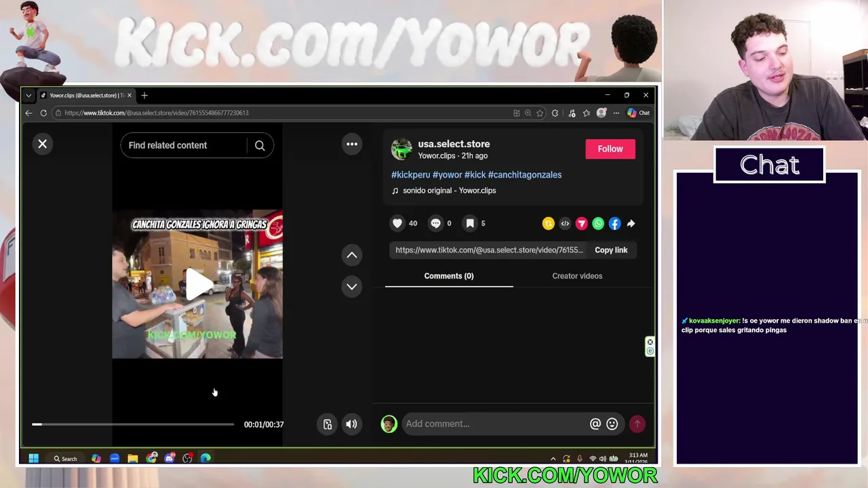Select the Yowor.clips browser tab

[x=85, y=96]
